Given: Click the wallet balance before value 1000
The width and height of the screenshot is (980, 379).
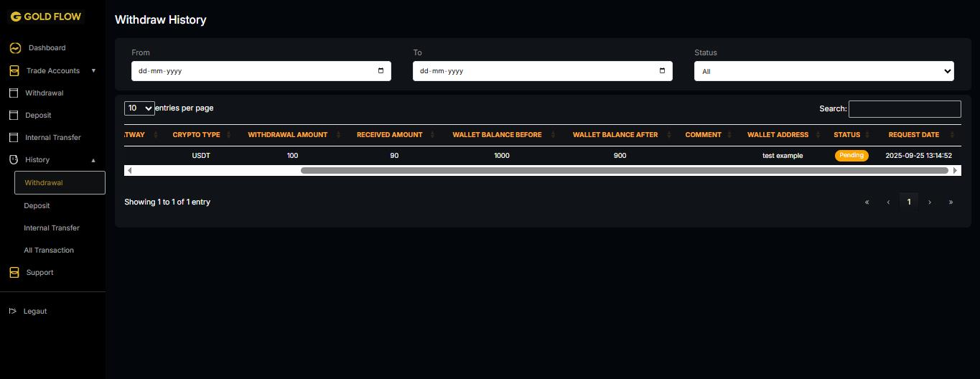Looking at the screenshot, I should click(501, 156).
